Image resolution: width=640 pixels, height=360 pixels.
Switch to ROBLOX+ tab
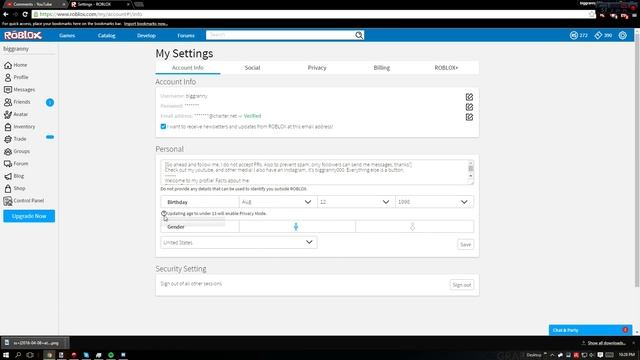point(446,68)
